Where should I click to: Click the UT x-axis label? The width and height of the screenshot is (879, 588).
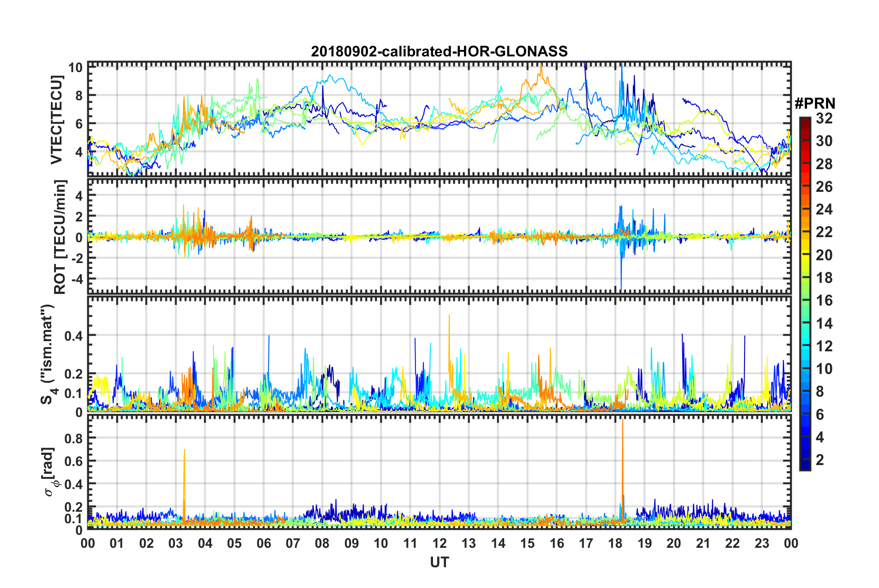[439, 562]
